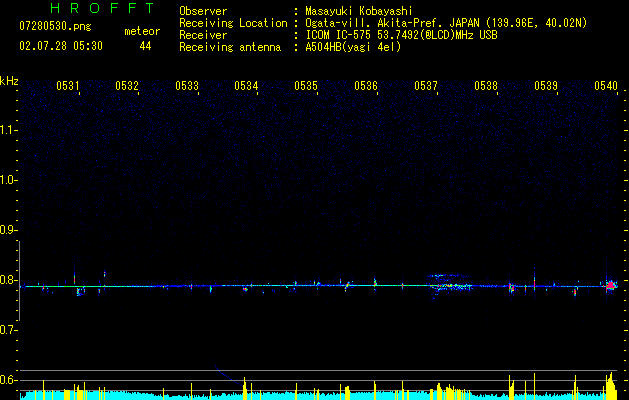Click the 1.0 kHz axis label

(8, 180)
